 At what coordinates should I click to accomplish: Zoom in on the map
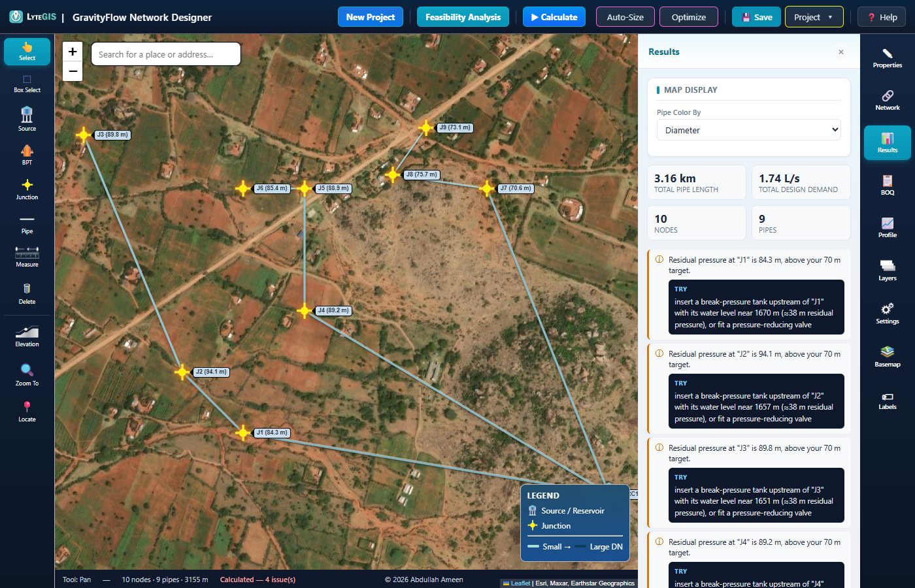(73, 51)
